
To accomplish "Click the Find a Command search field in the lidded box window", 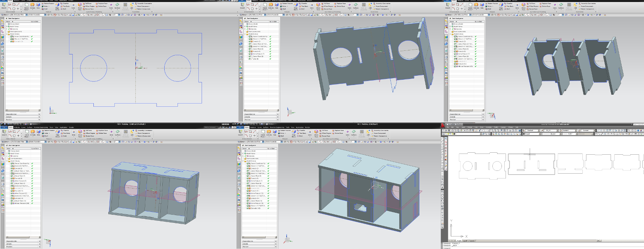I will (x=211, y=127).
